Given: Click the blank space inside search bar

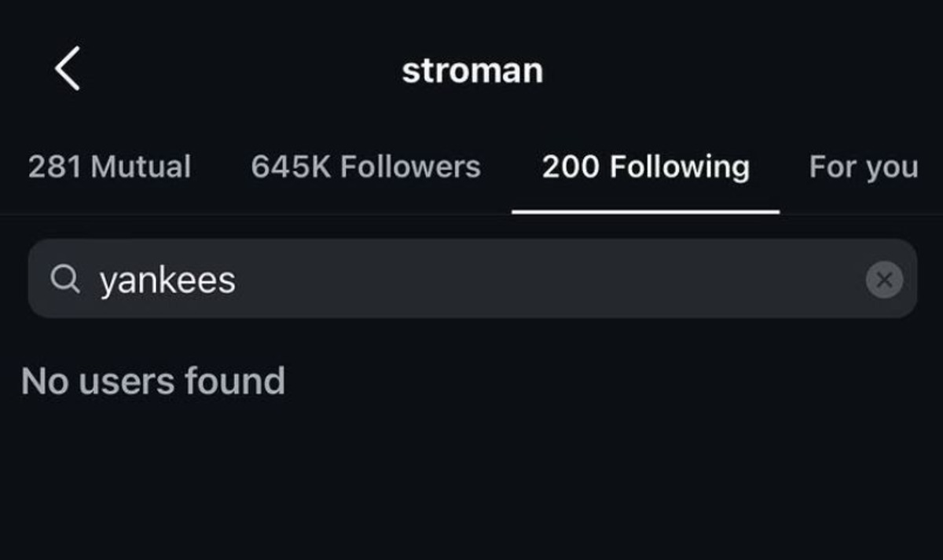Looking at the screenshot, I should click(550, 279).
